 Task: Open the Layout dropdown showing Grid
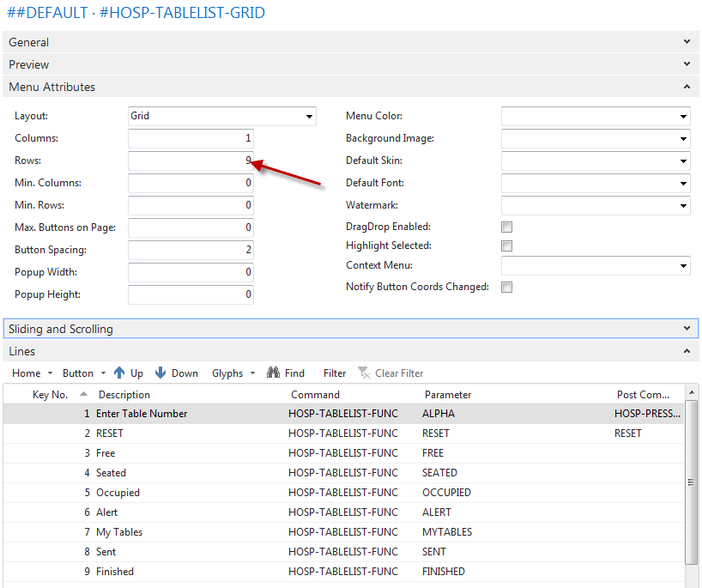point(309,117)
